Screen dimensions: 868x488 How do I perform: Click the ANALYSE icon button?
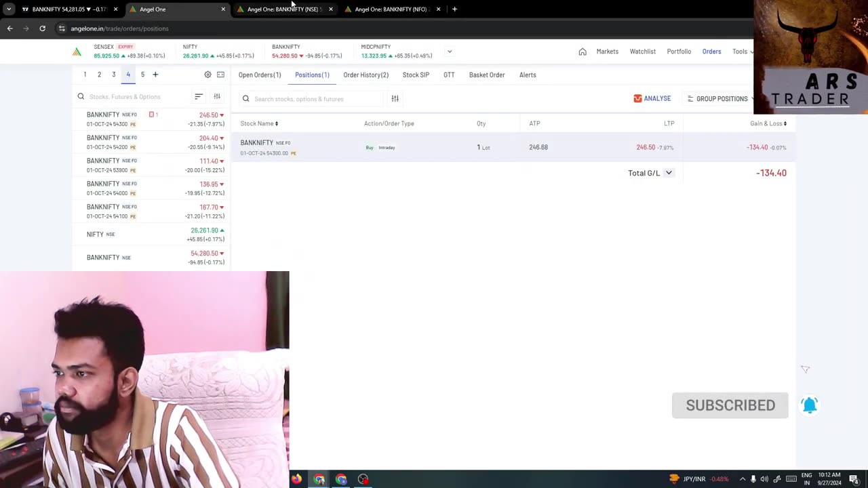pos(652,99)
